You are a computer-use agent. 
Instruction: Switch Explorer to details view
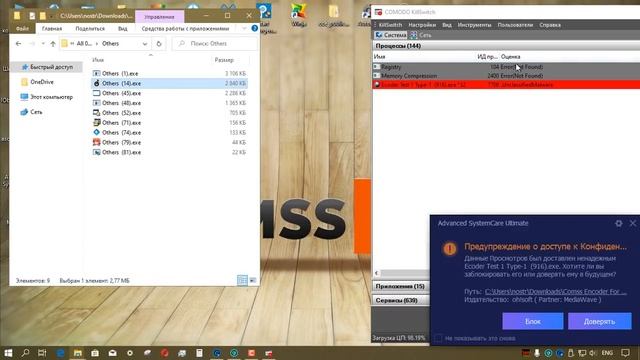tap(242, 280)
